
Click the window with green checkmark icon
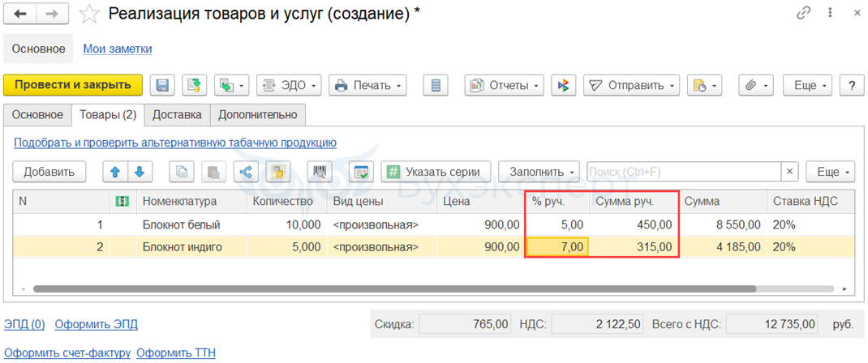click(x=361, y=172)
